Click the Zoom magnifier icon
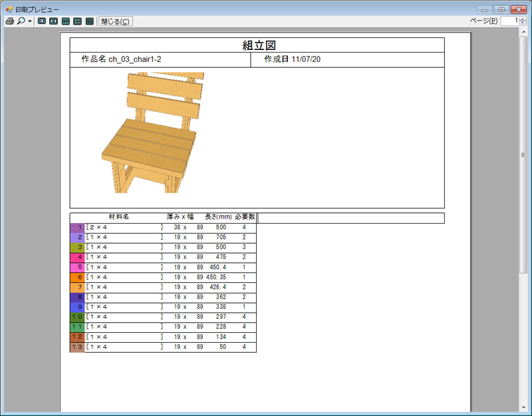 [21, 21]
